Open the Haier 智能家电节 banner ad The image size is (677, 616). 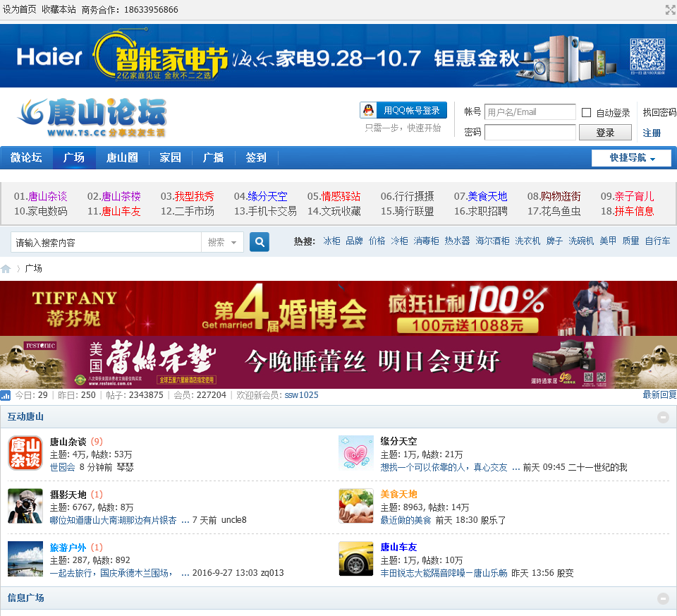click(x=338, y=56)
